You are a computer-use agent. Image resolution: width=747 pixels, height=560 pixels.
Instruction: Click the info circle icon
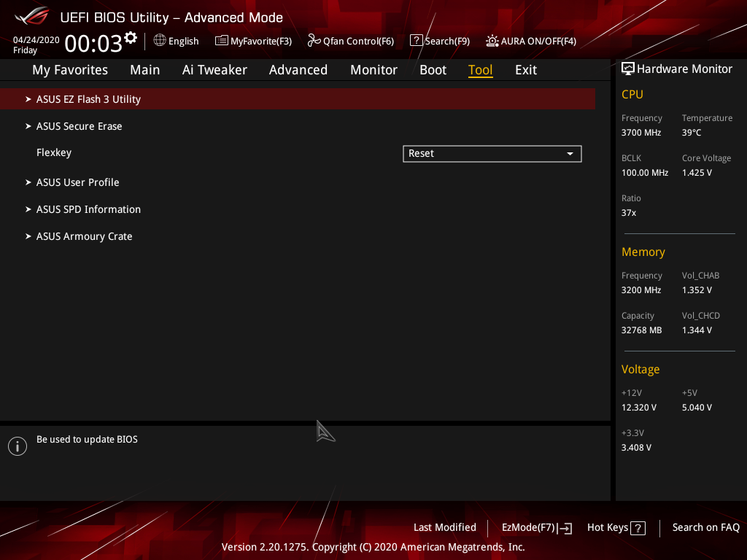tap(18, 446)
